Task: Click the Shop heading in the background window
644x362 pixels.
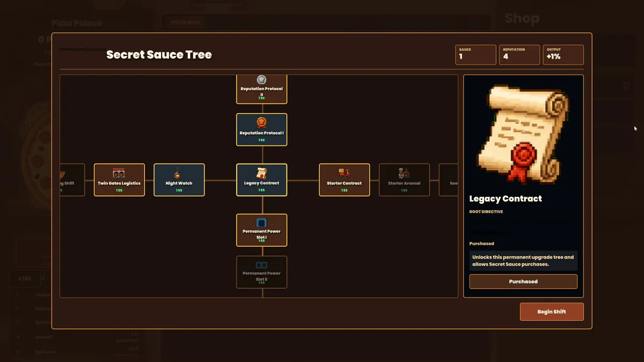Action: 522,19
